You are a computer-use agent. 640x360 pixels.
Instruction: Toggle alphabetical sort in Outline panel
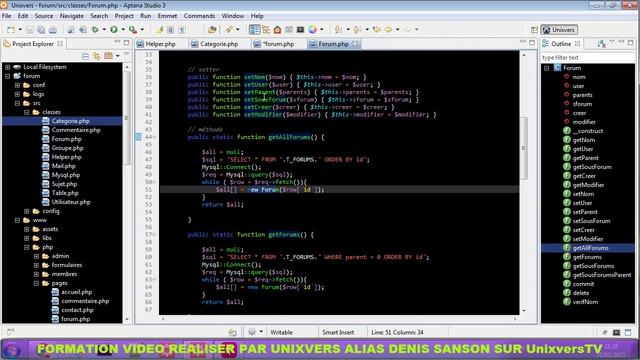601,44
